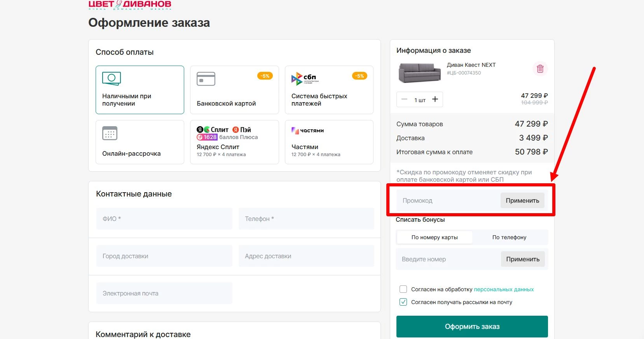Click the -5% badge on СБП card

click(x=360, y=76)
